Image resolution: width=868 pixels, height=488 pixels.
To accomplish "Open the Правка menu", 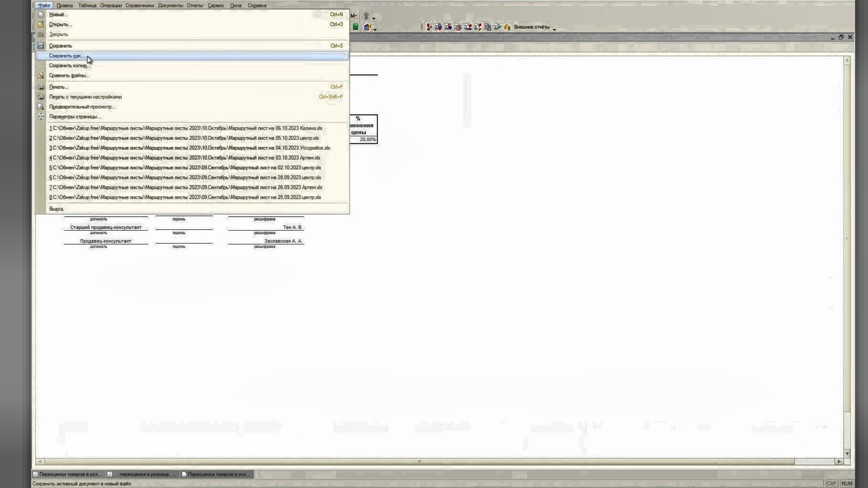I will point(64,5).
